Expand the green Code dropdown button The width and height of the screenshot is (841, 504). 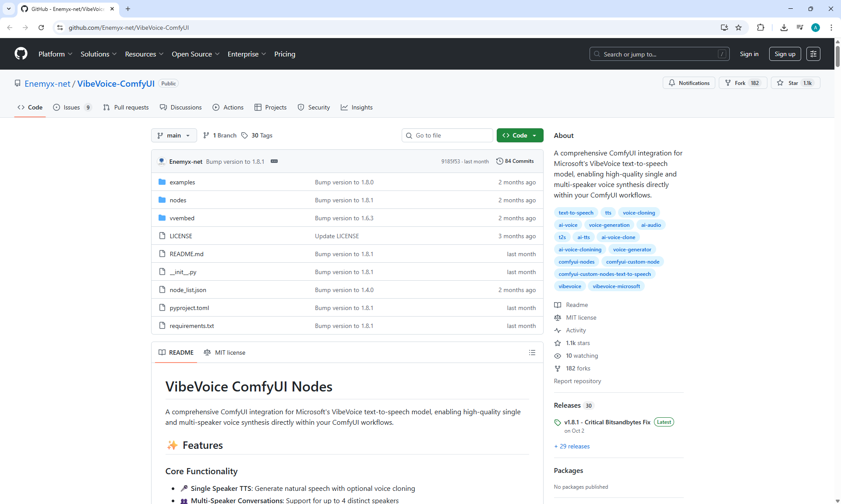coord(519,135)
